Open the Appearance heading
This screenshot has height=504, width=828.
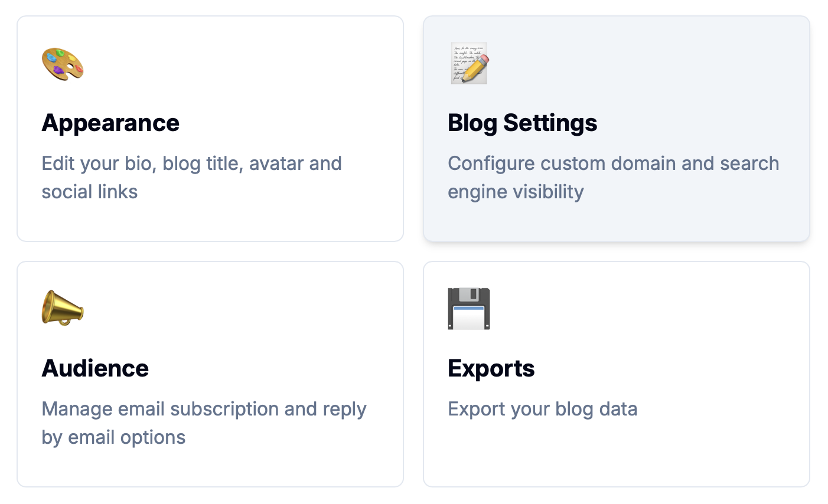(110, 123)
